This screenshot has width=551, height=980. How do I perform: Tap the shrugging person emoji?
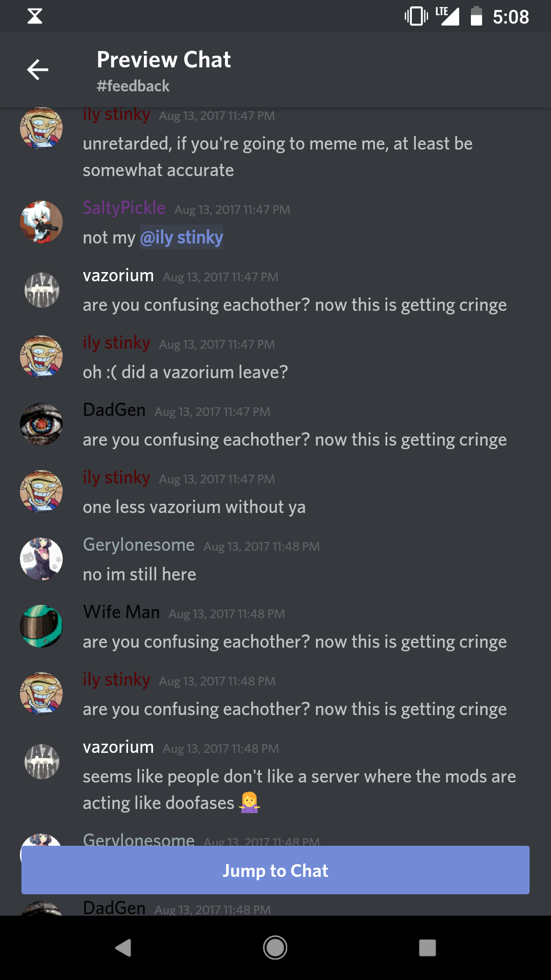pos(249,802)
